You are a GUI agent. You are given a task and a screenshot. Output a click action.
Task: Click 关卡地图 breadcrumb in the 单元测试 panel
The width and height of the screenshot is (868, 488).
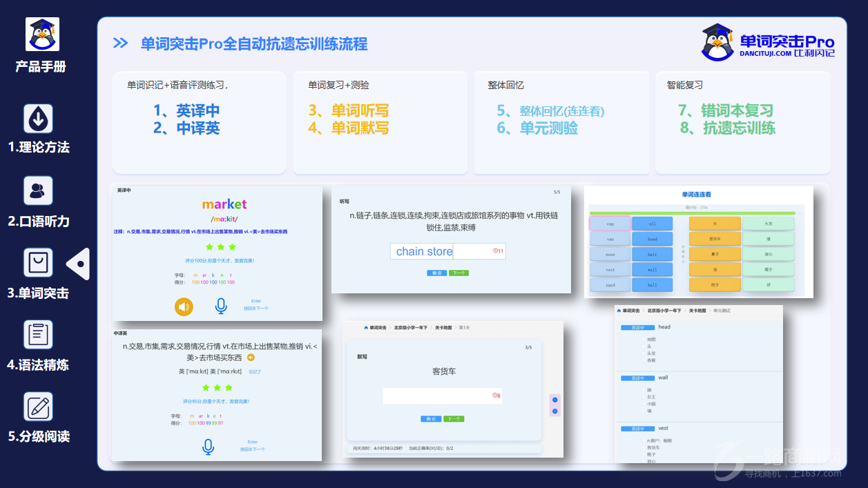(698, 311)
